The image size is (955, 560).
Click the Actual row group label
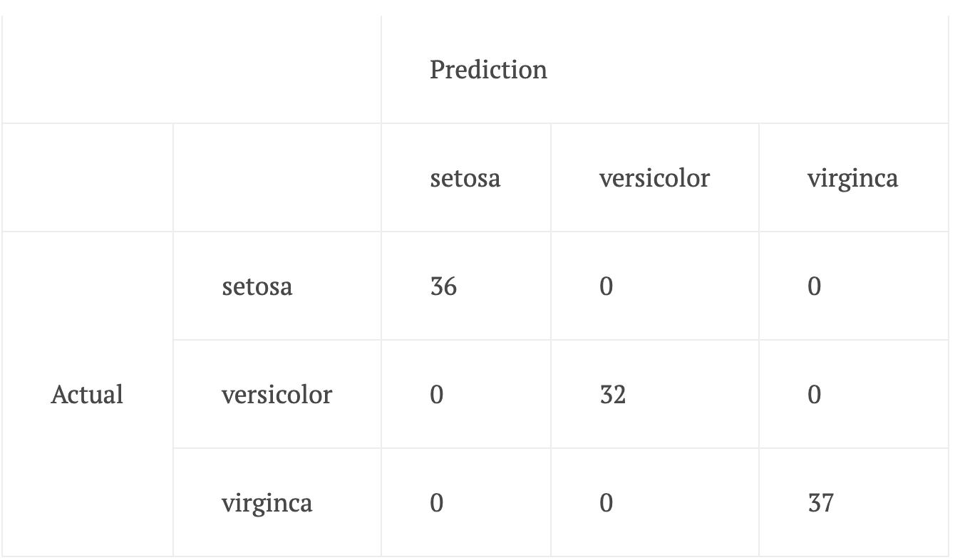click(x=87, y=394)
